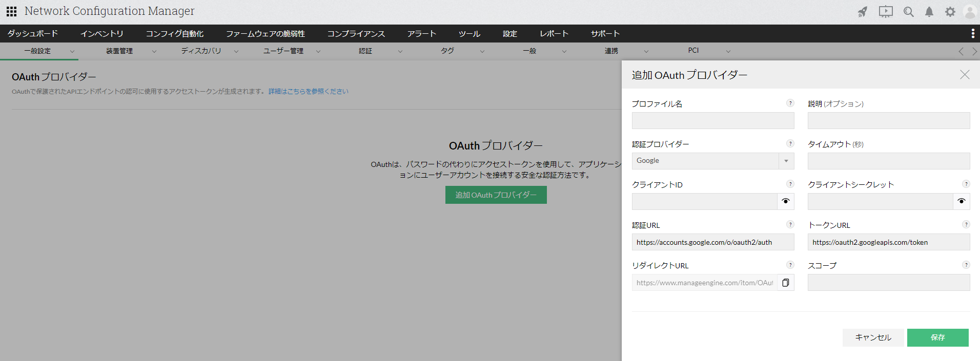Click the トークンURL field with oauth2.googleapis.com

[x=889, y=242]
